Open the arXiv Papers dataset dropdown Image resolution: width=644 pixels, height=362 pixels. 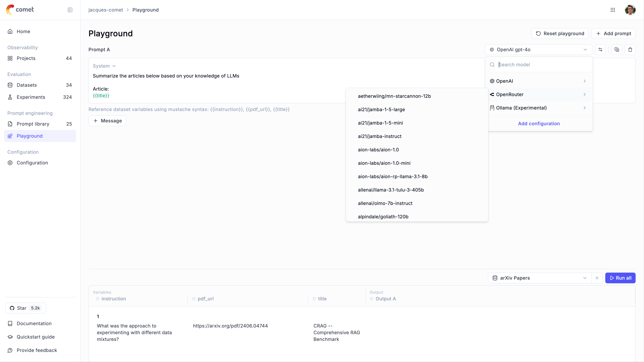(x=540, y=278)
